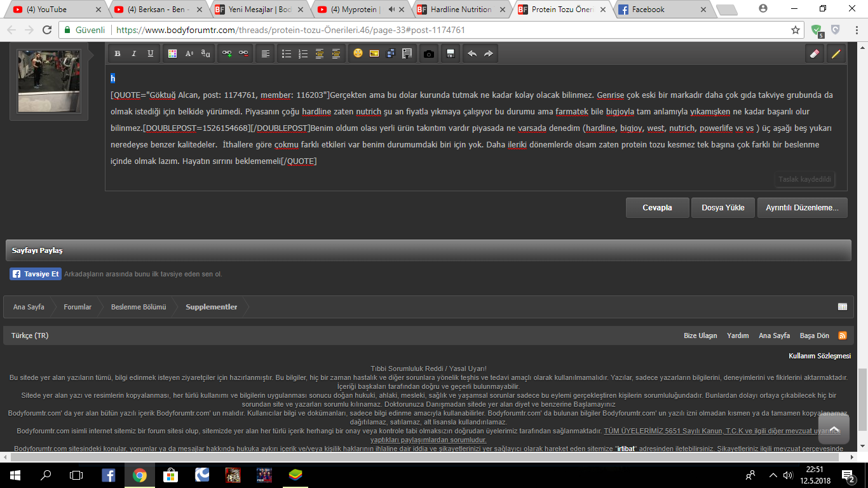This screenshot has width=868, height=488.
Task: Click the RSS feed icon
Action: [843, 335]
